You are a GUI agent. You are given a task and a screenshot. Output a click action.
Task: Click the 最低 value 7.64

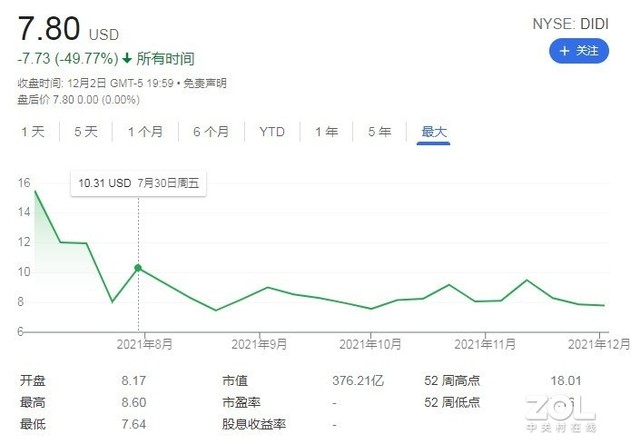133,424
